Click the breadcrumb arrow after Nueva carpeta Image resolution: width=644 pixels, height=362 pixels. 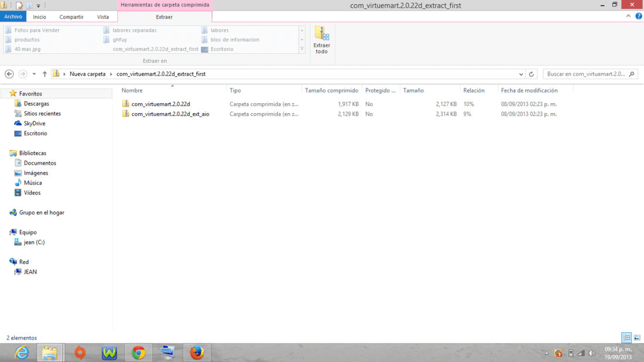point(111,74)
